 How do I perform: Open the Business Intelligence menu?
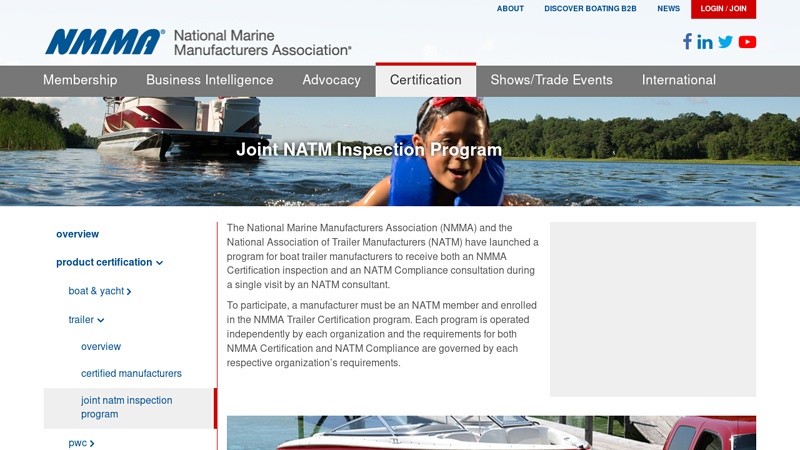[x=210, y=80]
